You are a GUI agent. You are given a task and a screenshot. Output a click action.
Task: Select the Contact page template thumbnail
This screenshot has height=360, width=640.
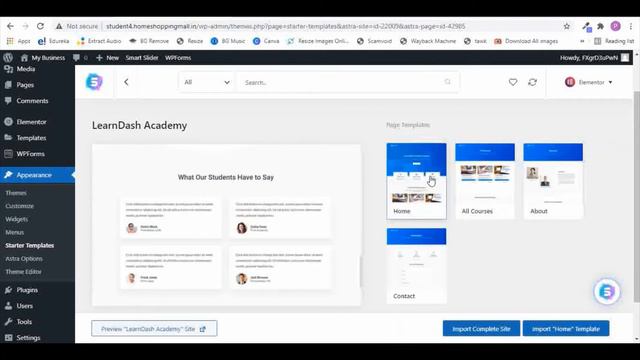(x=416, y=266)
